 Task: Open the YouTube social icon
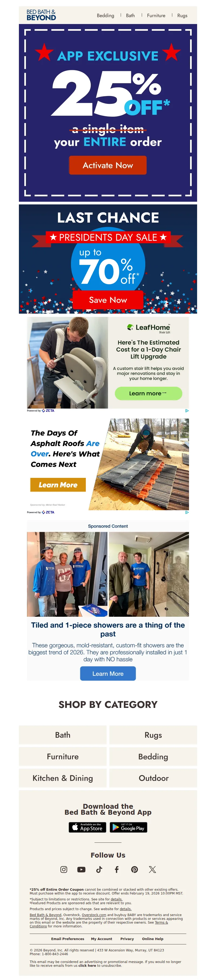pyautogui.click(x=81, y=869)
